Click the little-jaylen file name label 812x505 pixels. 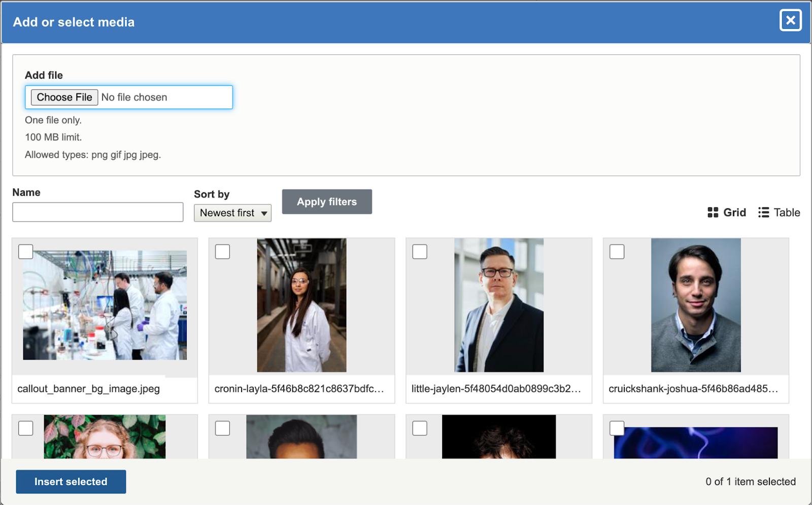point(496,389)
